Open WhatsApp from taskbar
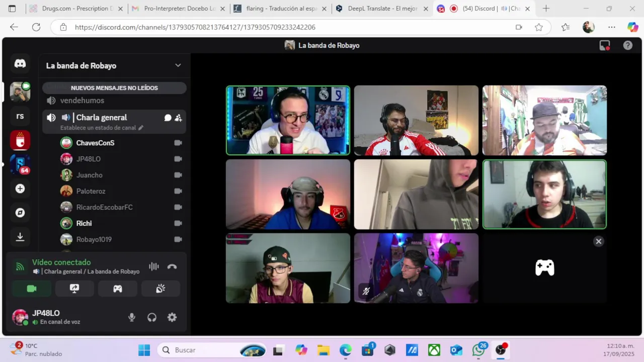This screenshot has height=362, width=644. (478, 350)
